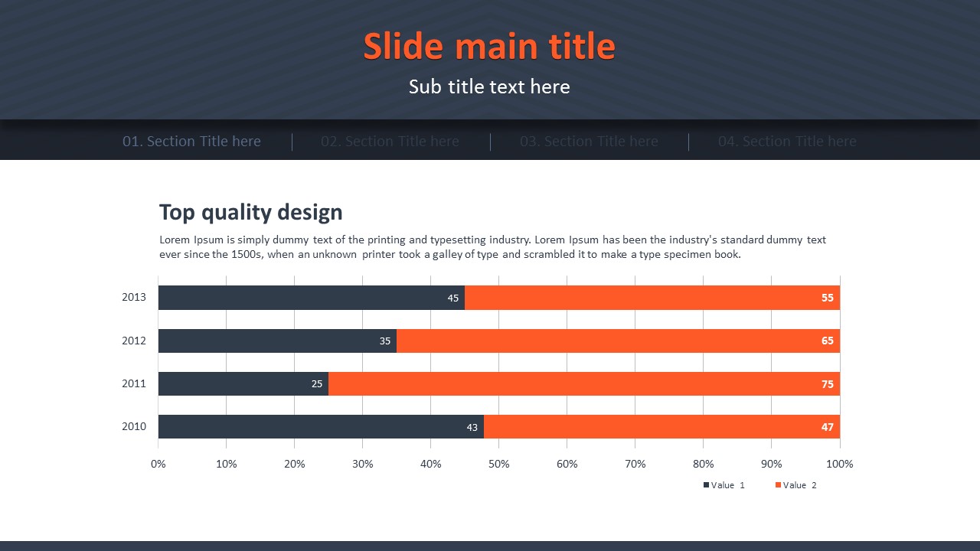This screenshot has width=980, height=551.
Task: Open the '03. Section Title here' section
Action: [x=589, y=142]
